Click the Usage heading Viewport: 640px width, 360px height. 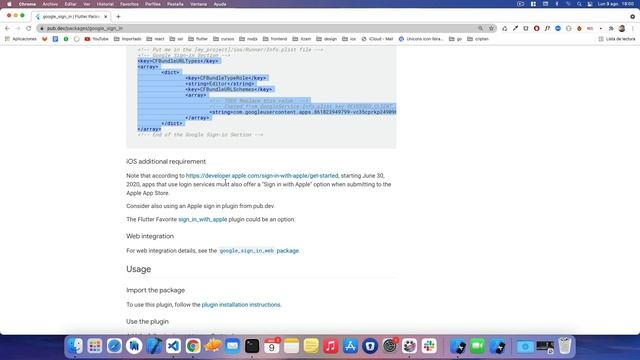(x=138, y=269)
